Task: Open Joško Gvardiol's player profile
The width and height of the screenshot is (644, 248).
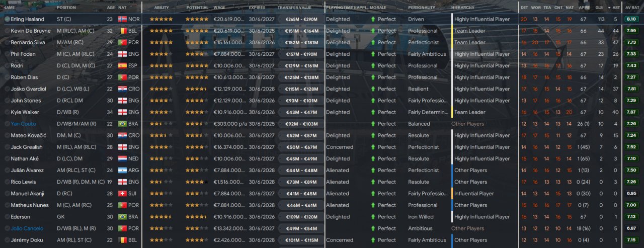Action: (28, 89)
